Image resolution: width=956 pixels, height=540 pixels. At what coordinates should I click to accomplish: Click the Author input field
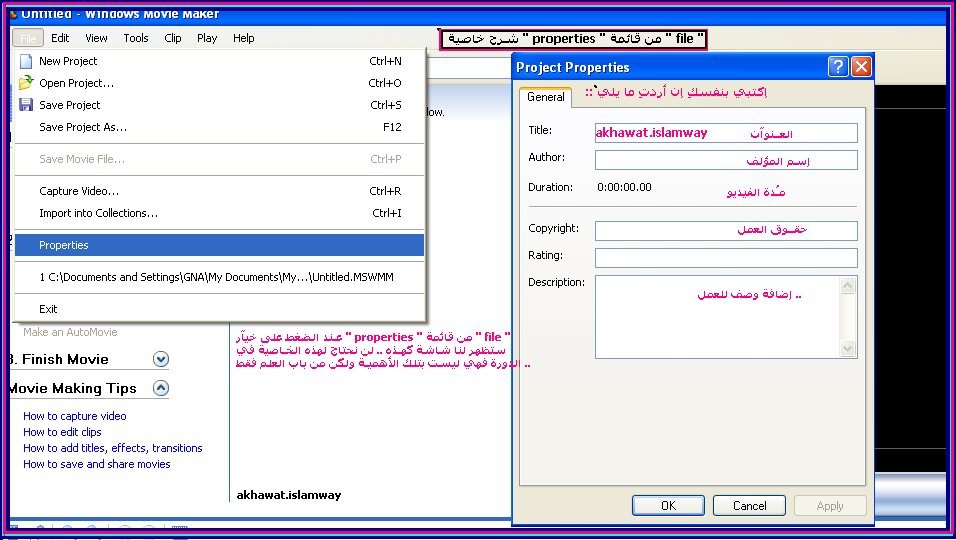[726, 160]
